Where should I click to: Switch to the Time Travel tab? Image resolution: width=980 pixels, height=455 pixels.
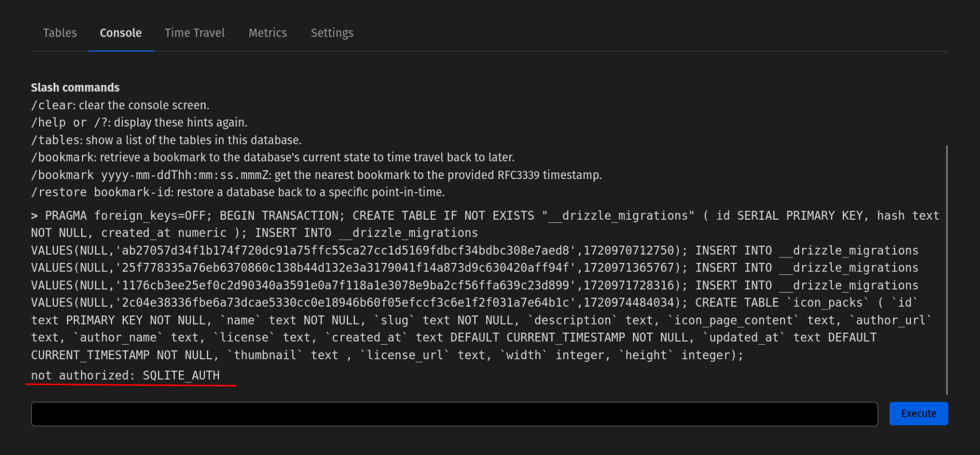(195, 33)
